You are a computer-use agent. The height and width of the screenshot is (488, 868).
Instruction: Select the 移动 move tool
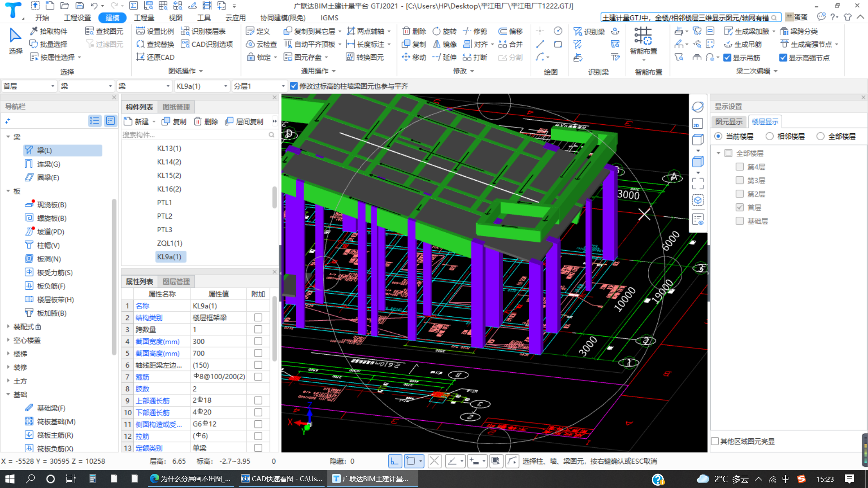414,57
